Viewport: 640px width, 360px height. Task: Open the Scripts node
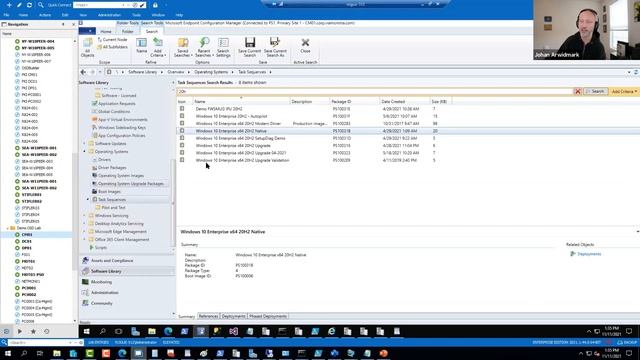tap(100, 247)
